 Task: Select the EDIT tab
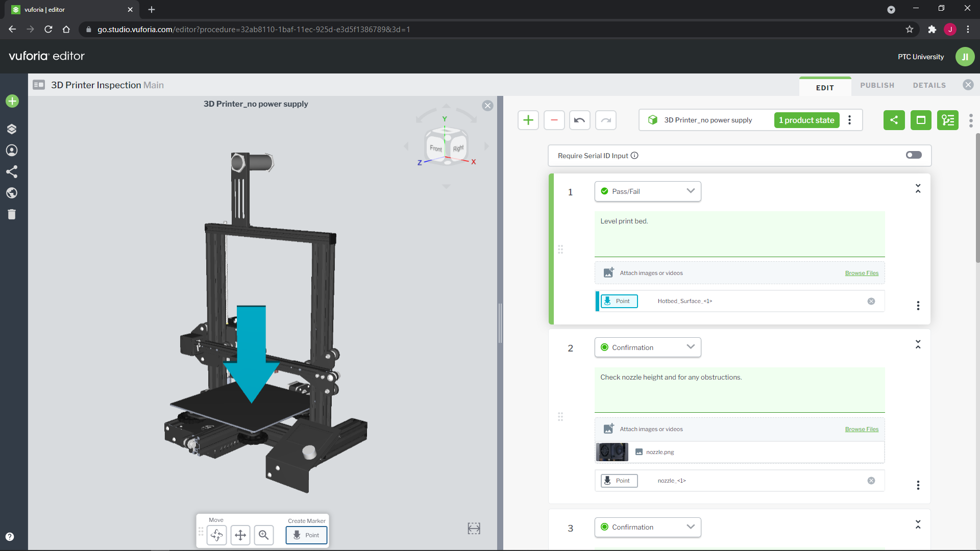[825, 88]
